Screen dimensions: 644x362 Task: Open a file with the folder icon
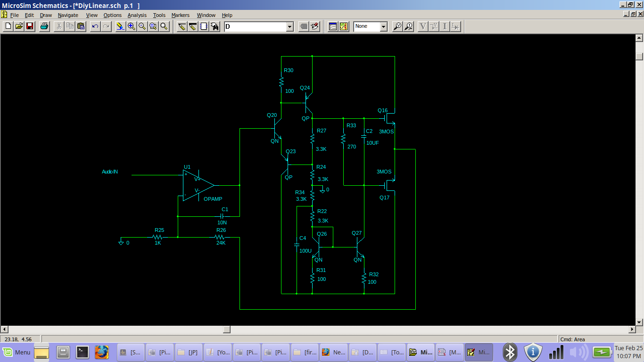click(19, 26)
